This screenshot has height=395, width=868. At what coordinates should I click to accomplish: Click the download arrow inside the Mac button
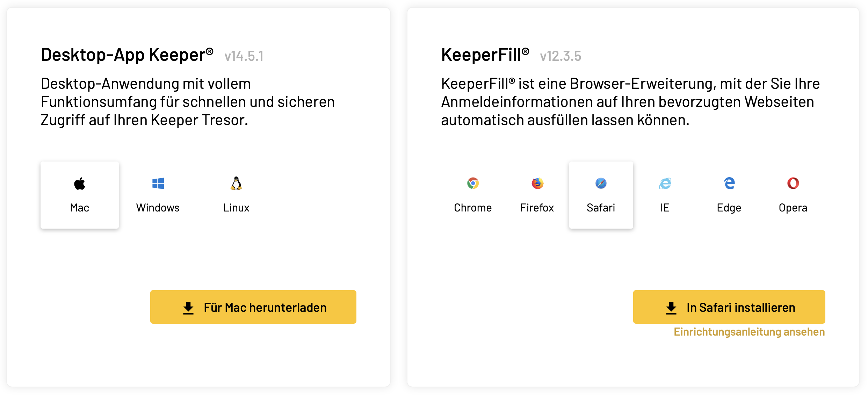pyautogui.click(x=189, y=307)
